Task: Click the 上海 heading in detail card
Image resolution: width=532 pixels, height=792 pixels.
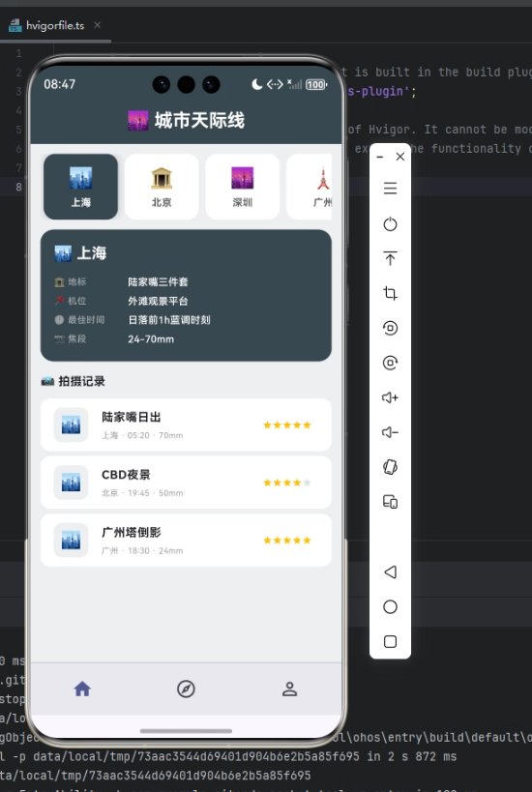Action: [92, 253]
